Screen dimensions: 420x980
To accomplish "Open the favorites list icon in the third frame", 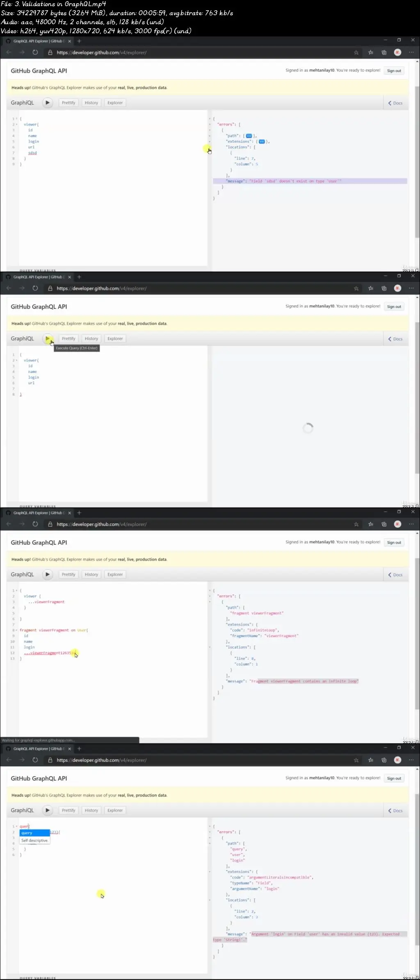I will (x=371, y=524).
